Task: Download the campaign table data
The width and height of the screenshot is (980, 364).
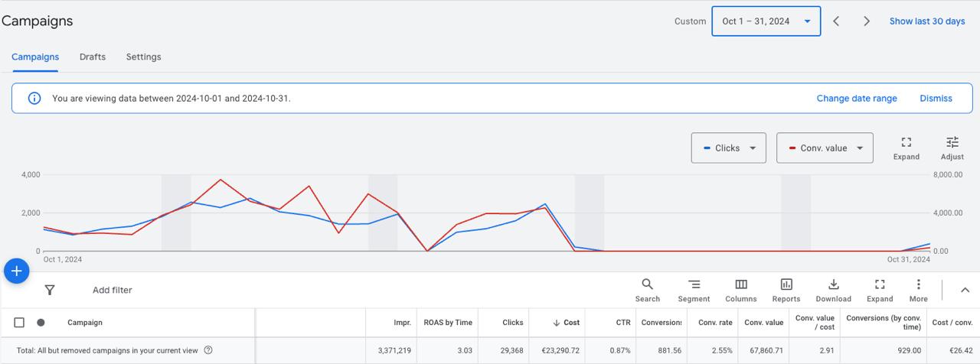Action: (833, 290)
